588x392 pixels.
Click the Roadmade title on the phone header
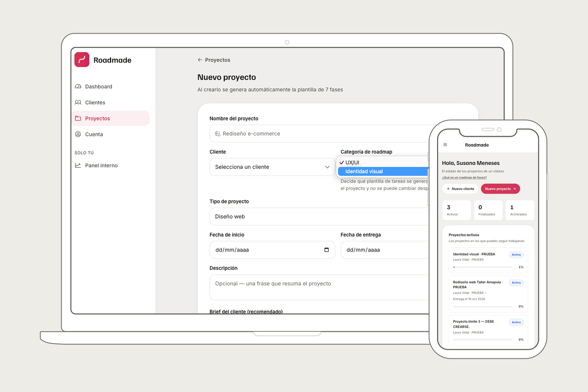pyautogui.click(x=477, y=145)
